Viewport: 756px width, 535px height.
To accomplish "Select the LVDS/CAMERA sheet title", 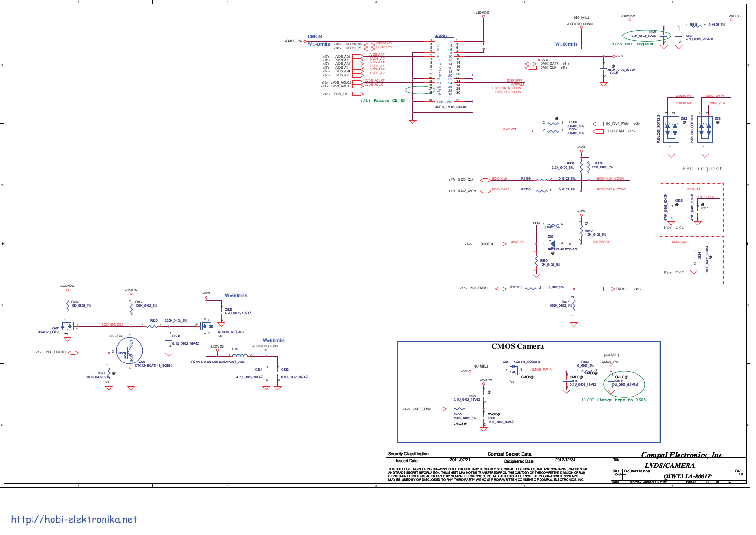I will coord(670,466).
